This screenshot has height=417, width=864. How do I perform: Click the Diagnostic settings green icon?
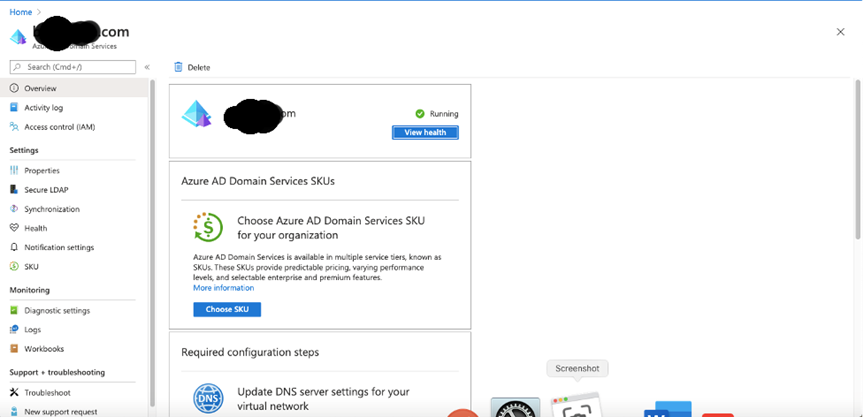coord(14,310)
